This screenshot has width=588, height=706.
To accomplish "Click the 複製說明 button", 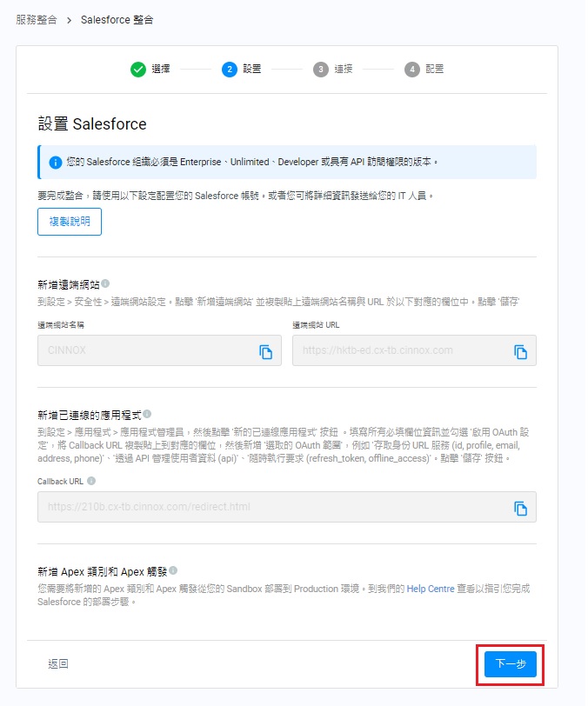I will 70,222.
